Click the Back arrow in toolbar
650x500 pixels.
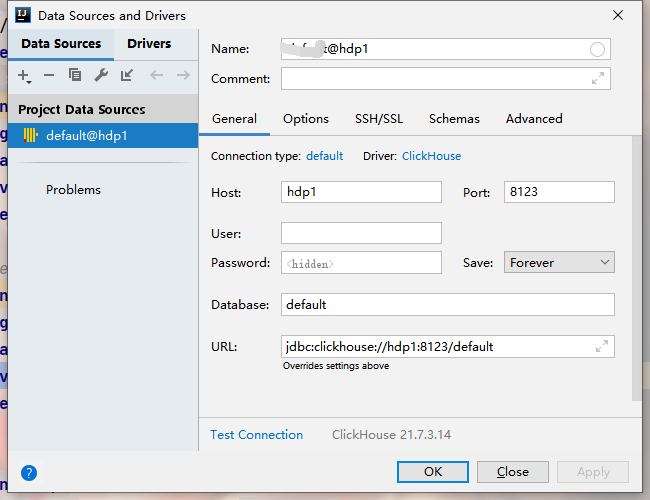tap(156, 75)
